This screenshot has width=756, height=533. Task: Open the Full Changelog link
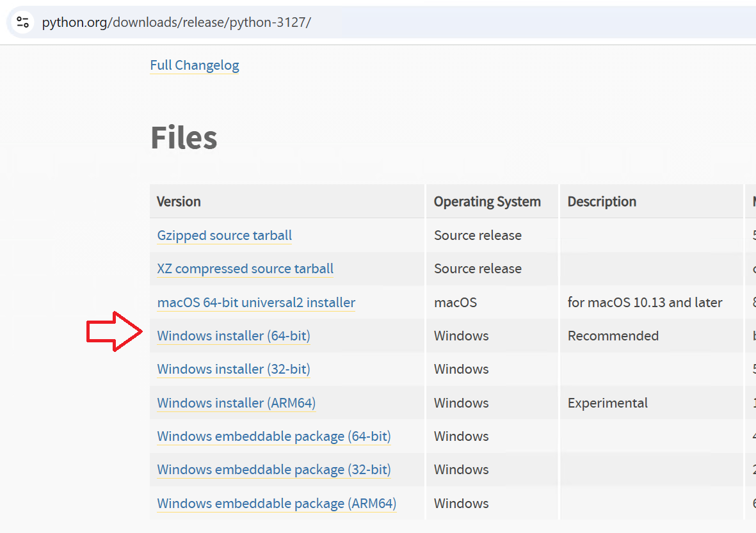coord(195,65)
